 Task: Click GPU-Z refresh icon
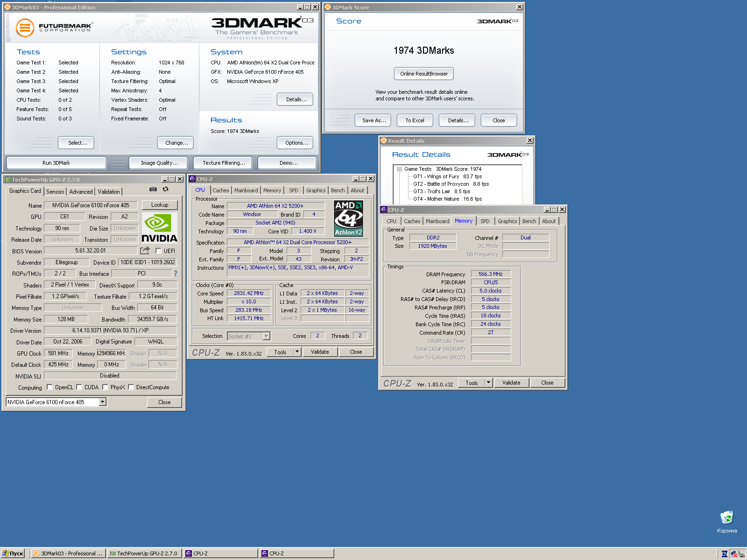point(165,189)
